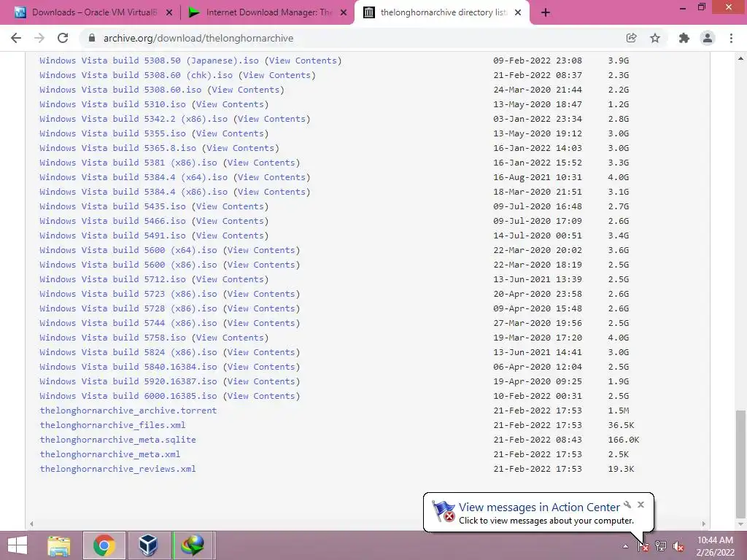The width and height of the screenshot is (747, 560).
Task: Open the Chrome three-dot menu
Action: [731, 38]
